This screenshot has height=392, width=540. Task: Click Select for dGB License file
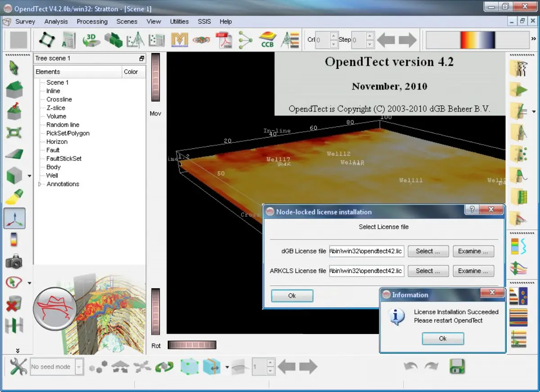(x=428, y=251)
